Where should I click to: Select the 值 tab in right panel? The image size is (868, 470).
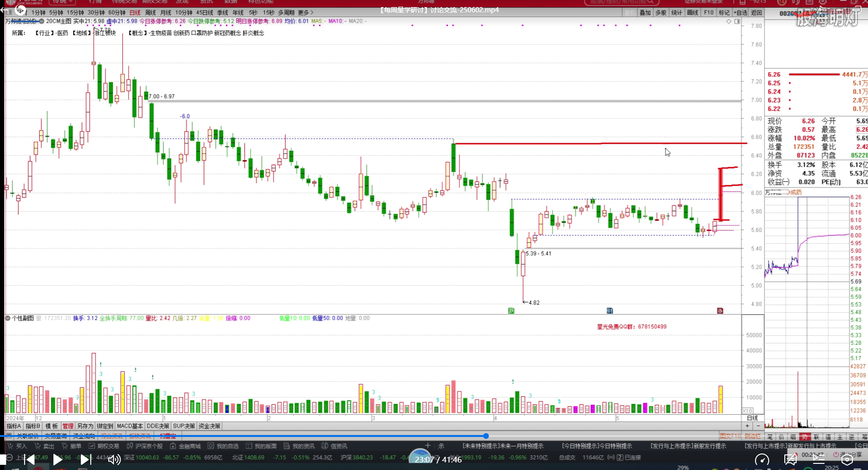pos(828,437)
